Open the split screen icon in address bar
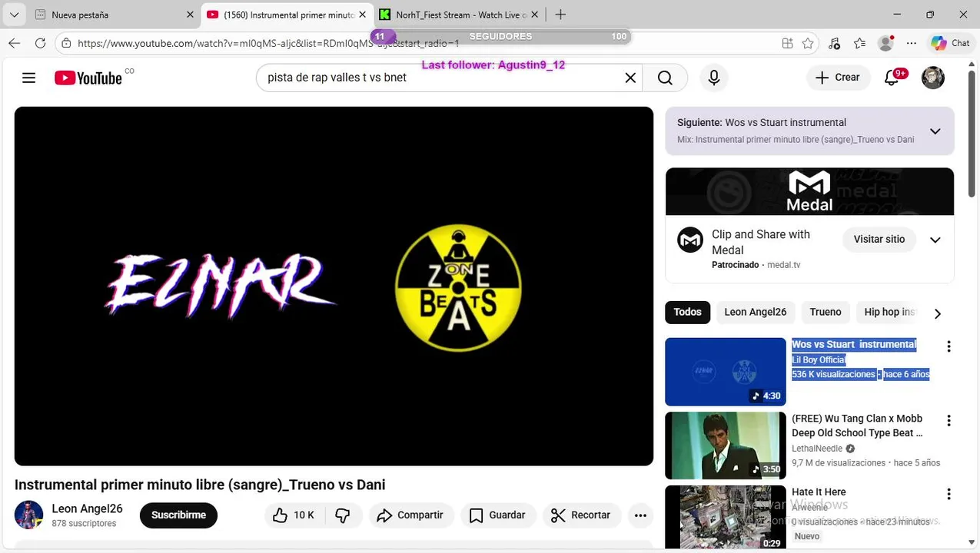 pyautogui.click(x=787, y=43)
